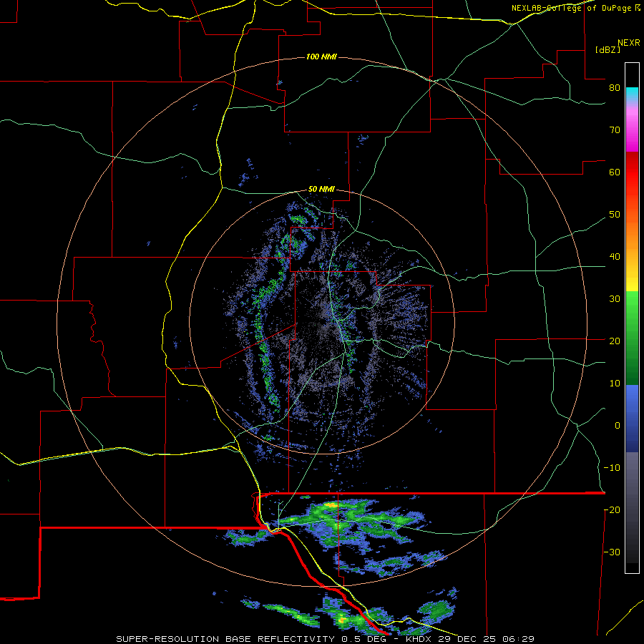Click the 60 value on the dBZ scale
This screenshot has width=644, height=644.
tap(615, 172)
